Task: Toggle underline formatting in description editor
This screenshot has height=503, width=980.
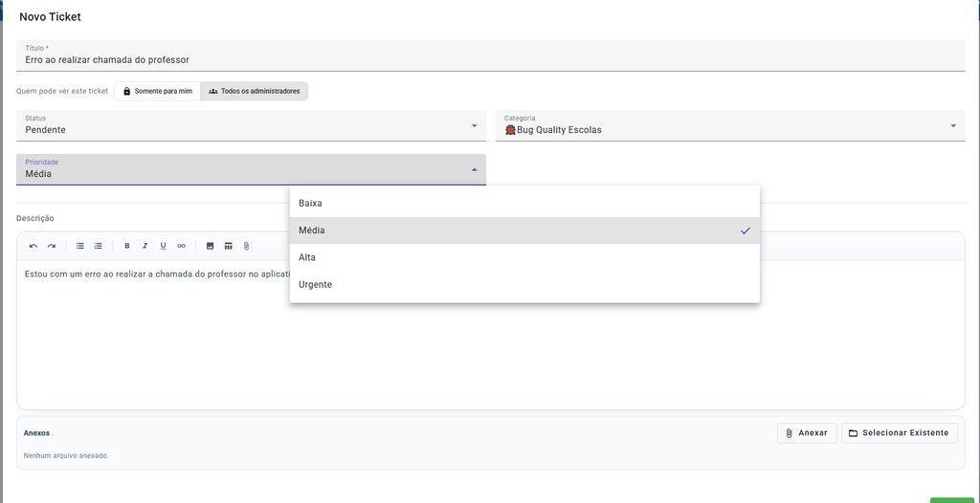Action: [163, 246]
